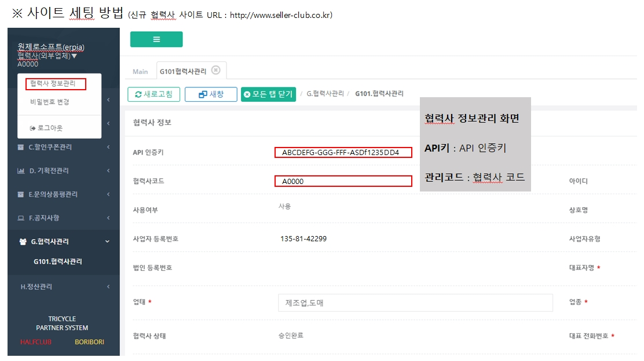The height and width of the screenshot is (361, 644).
Task: Open 협력사 정보관리 in user menu
Action: point(53,84)
